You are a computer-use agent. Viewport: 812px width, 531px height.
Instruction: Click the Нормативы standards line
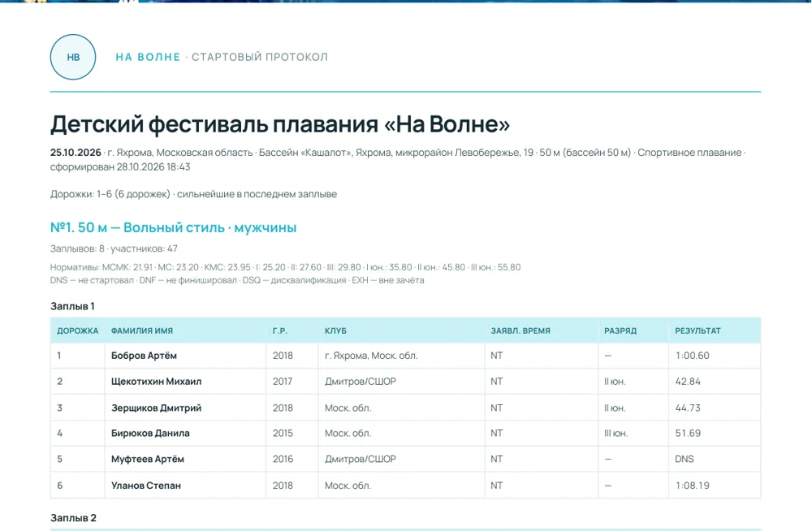click(x=285, y=267)
